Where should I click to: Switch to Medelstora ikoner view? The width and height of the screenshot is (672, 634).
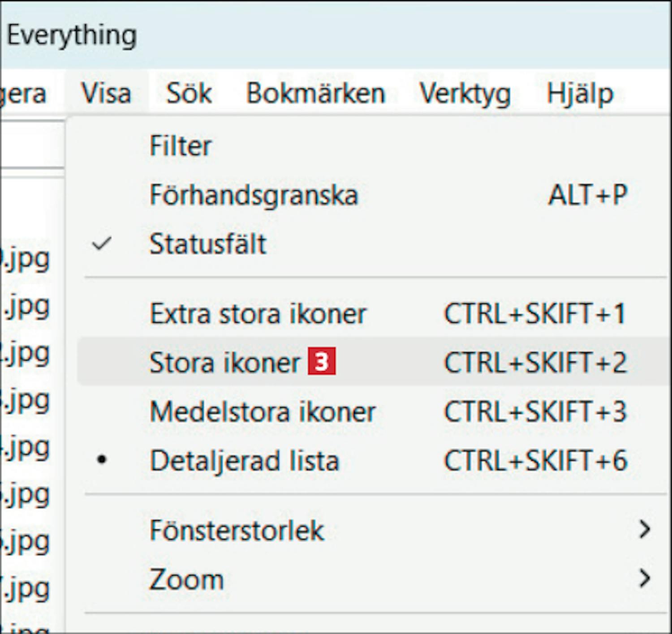coord(263,411)
